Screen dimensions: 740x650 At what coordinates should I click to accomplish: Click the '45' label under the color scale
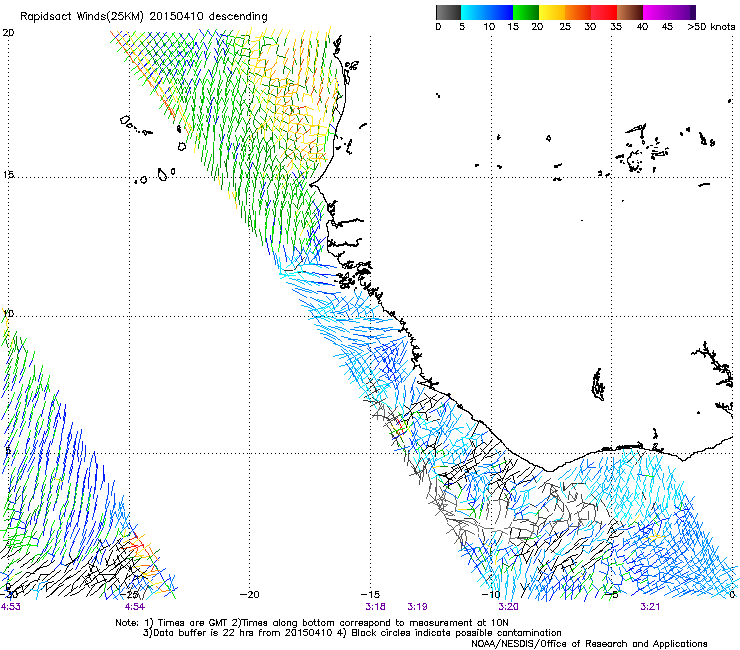coord(667,27)
